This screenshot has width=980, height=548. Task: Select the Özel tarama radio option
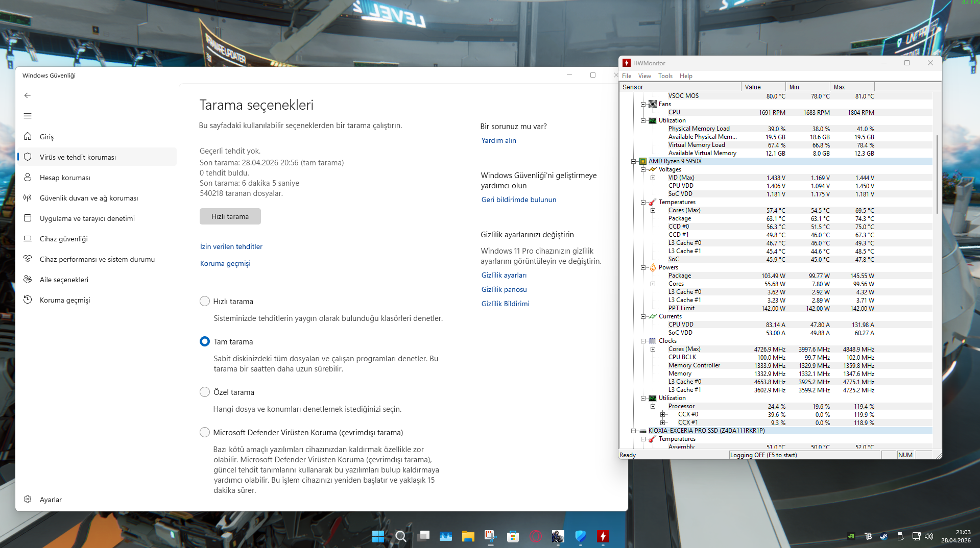(x=205, y=392)
